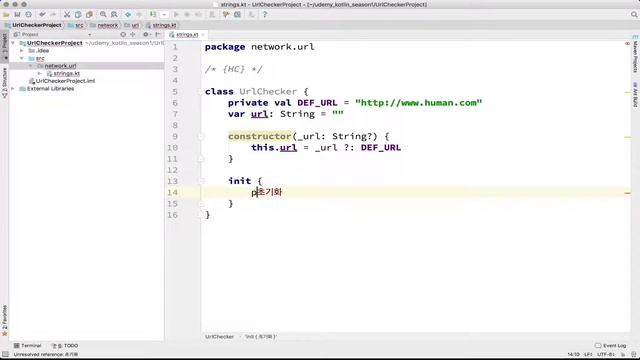
Task: Click UrlChecker in editor breadcrumb
Action: (219, 337)
